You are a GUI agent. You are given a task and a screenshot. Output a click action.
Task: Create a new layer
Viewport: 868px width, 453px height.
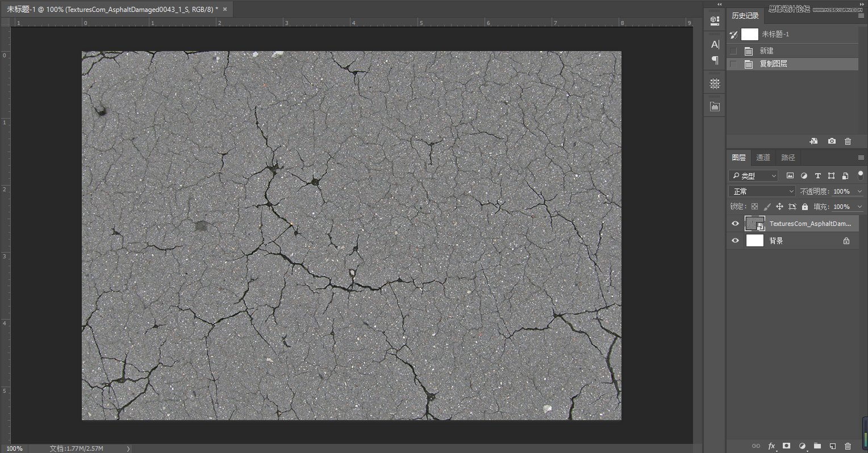tap(832, 446)
